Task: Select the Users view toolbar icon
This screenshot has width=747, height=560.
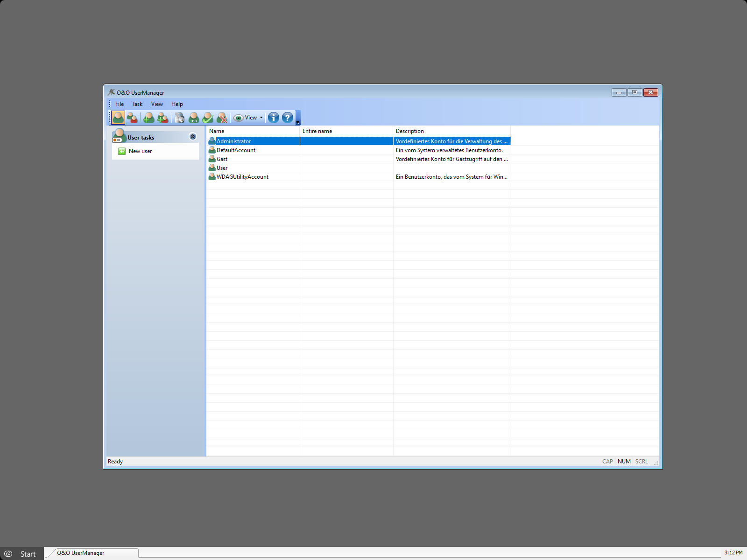Action: point(119,118)
